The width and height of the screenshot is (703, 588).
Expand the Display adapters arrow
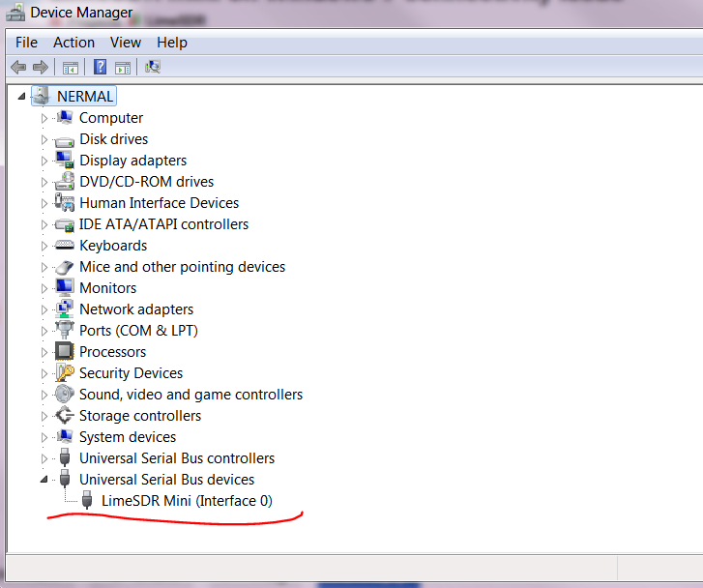coord(44,161)
